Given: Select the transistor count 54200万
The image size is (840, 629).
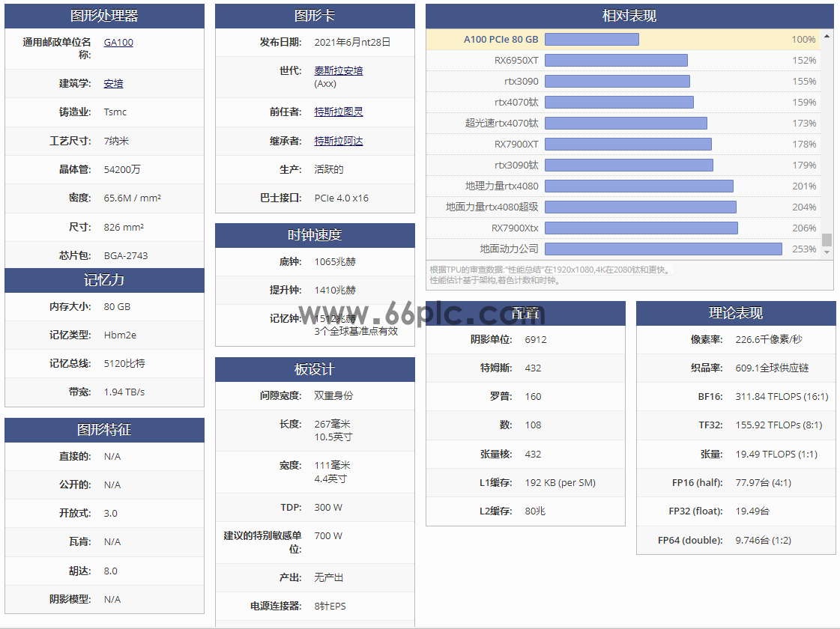Looking at the screenshot, I should pos(122,169).
